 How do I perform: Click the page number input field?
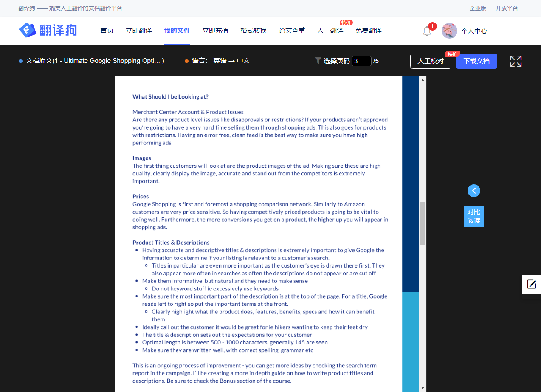pyautogui.click(x=361, y=61)
